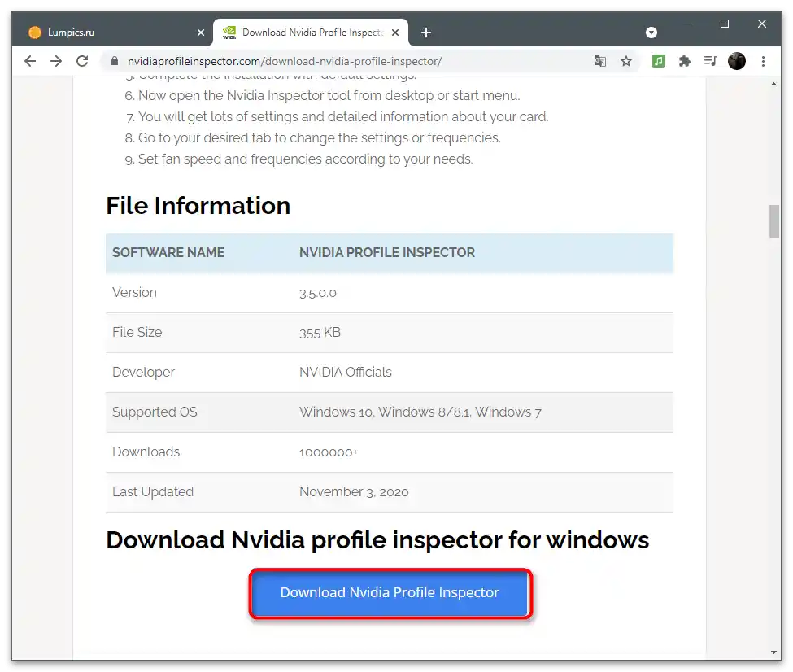793x672 pixels.
Task: Click the SOFTWARE NAME table header
Action: (168, 252)
